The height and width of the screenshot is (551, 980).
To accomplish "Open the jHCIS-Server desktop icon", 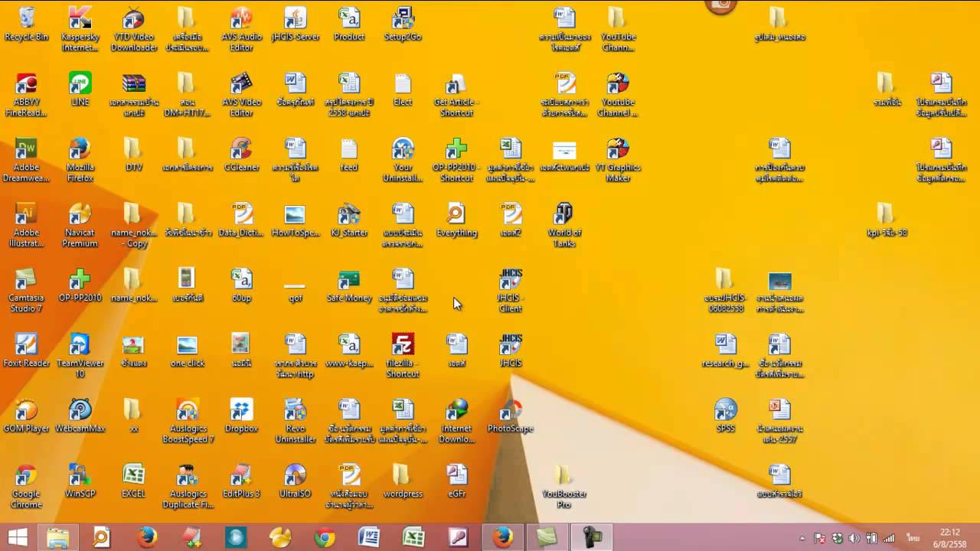I will click(295, 24).
